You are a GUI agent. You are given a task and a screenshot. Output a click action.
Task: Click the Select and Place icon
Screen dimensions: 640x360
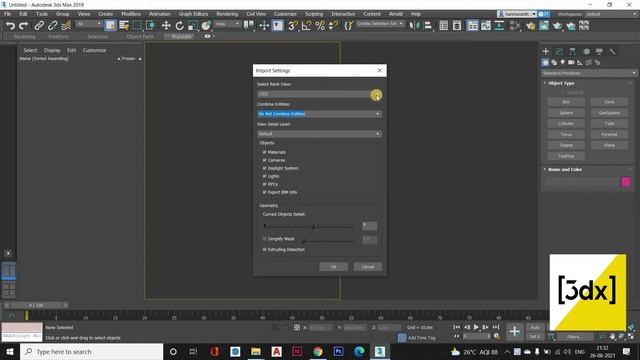(206, 26)
